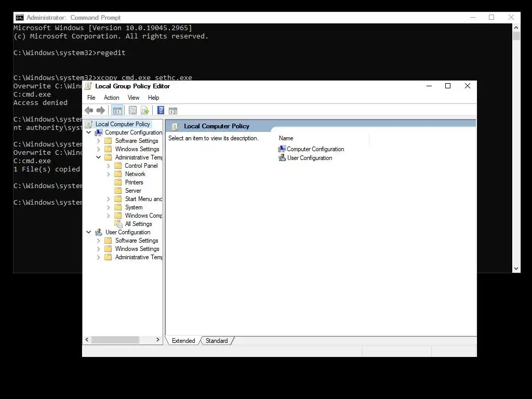Toggle the Show/Hide Console Tree toolbar icon
This screenshot has width=532, height=399.
pyautogui.click(x=117, y=111)
